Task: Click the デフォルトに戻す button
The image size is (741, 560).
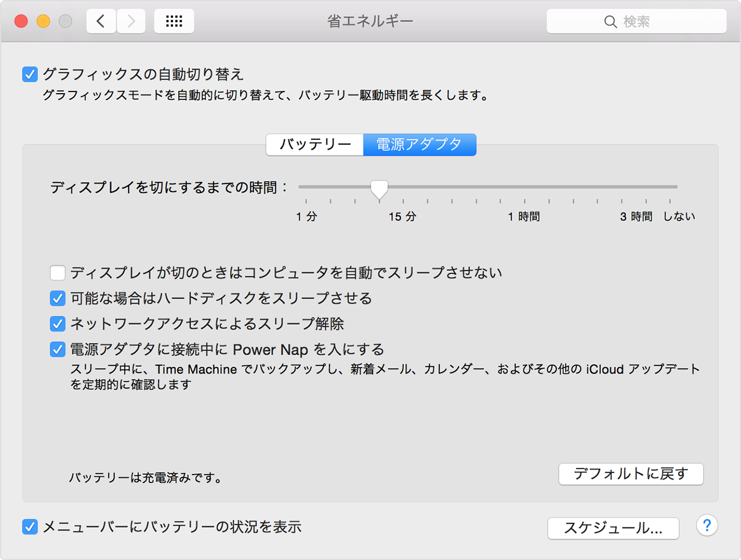Action: pyautogui.click(x=631, y=474)
